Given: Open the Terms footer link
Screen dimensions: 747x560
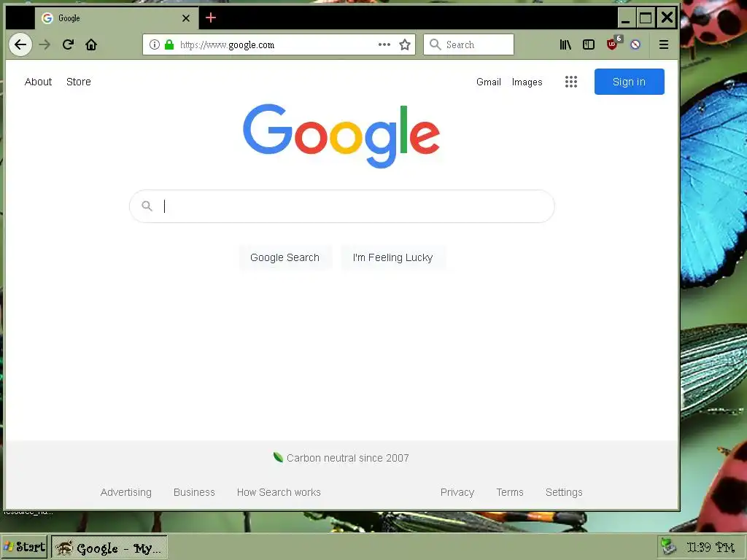Looking at the screenshot, I should tap(510, 492).
